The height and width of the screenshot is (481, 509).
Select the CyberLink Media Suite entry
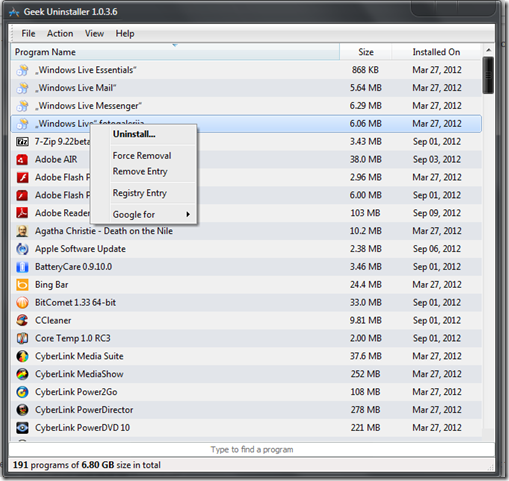point(79,356)
